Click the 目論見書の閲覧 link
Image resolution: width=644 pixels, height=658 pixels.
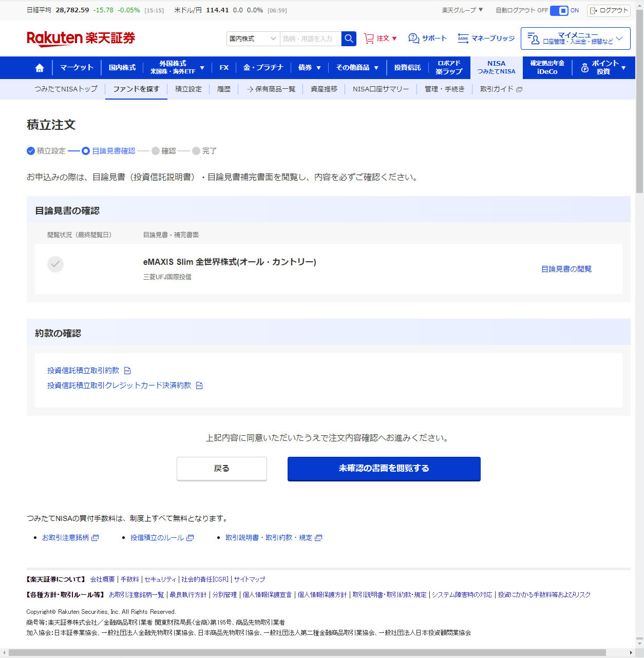click(x=566, y=269)
